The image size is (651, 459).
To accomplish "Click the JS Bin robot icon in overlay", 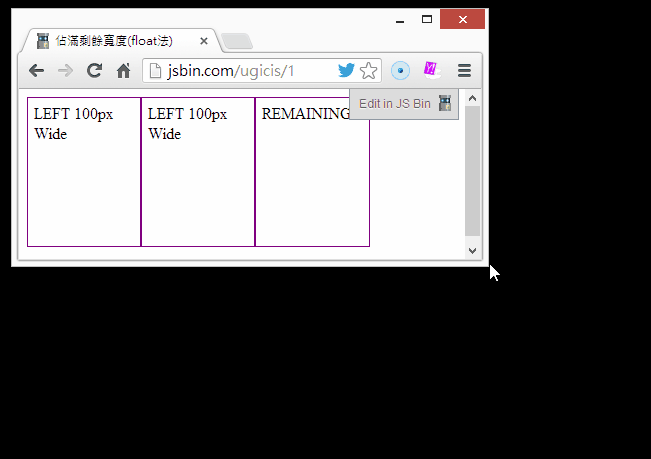I will tap(445, 103).
